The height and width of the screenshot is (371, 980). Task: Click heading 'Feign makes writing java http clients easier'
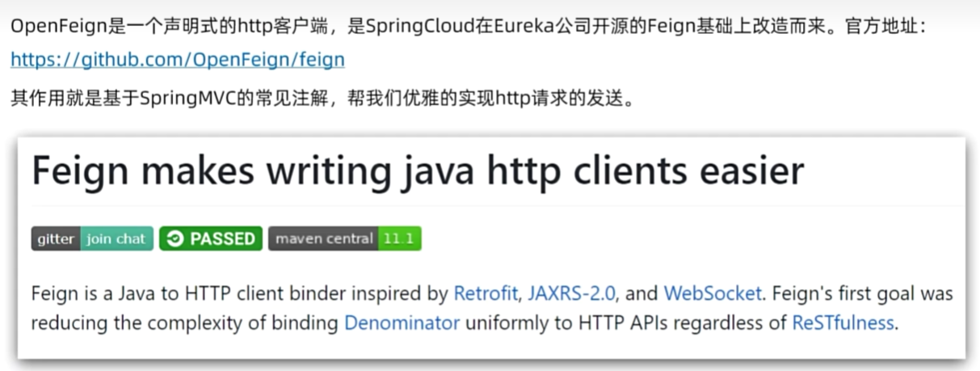pos(418,171)
